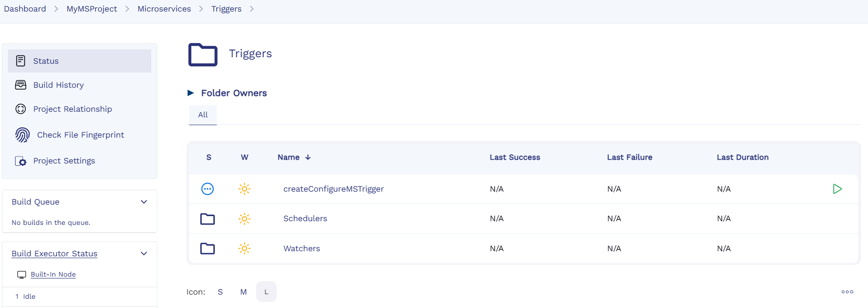
Task: Select medium icon size M
Action: 244,292
